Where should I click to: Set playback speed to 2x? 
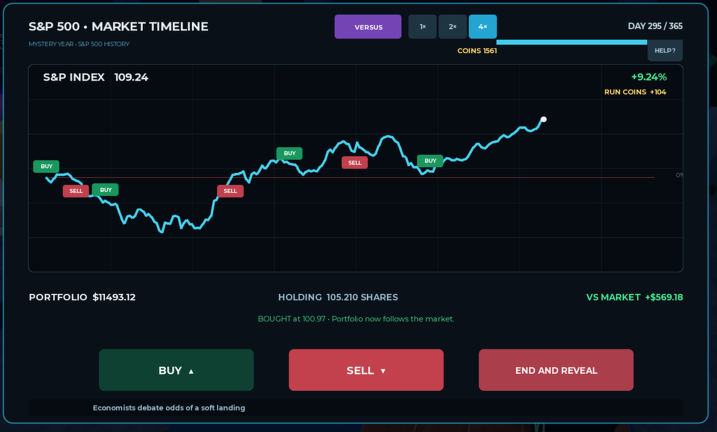coord(453,27)
